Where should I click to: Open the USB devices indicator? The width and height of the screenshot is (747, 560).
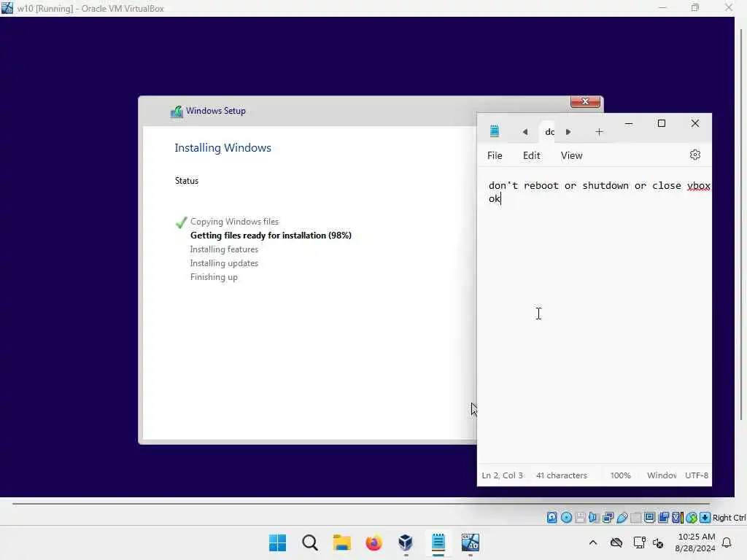point(622,518)
